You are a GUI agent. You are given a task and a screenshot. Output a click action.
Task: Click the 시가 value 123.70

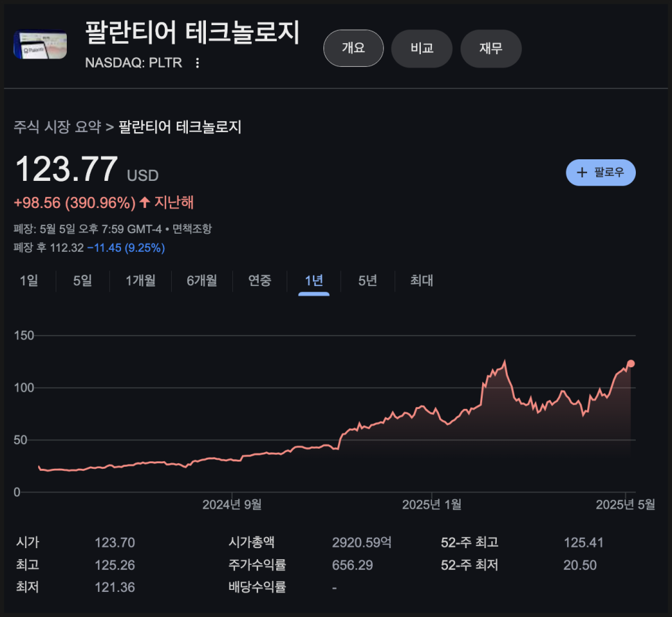coord(115,543)
